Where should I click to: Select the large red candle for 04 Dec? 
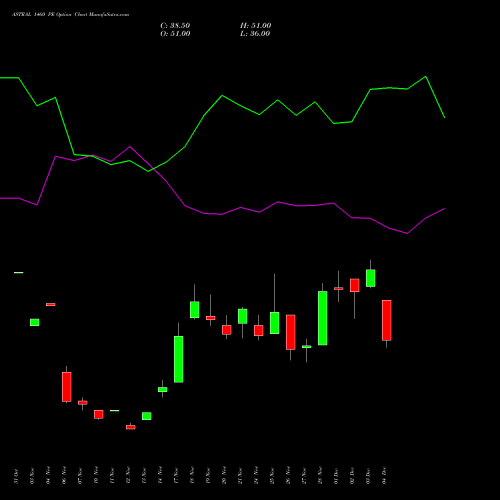(387, 320)
